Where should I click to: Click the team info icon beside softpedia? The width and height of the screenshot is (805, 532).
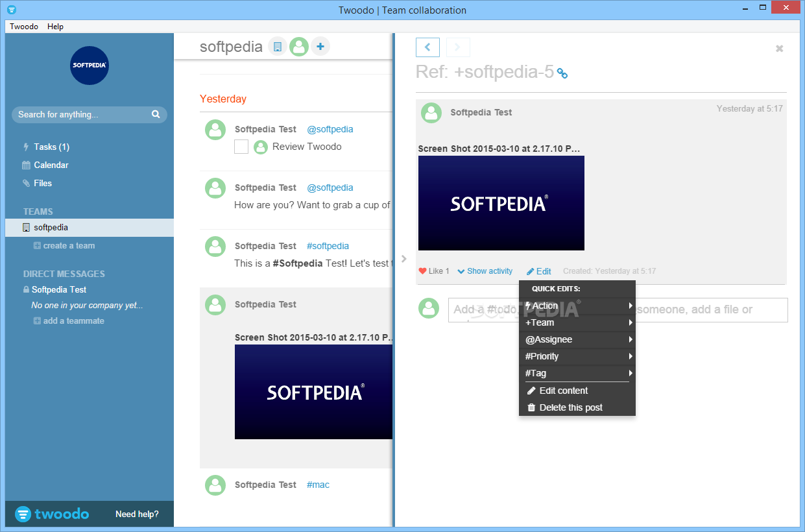[278, 47]
